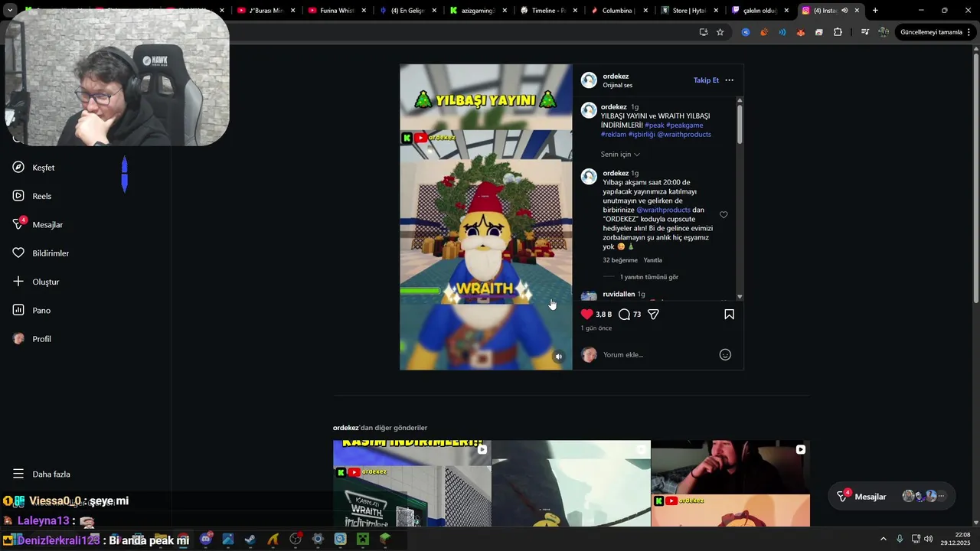Open browser extensions puzzle icon
This screenshot has width=980, height=551.
[838, 32]
